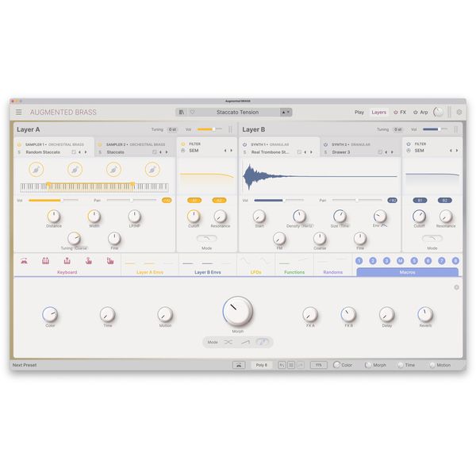Open the LFOs tab
Viewport: 476px width, 476px height.
pos(256,272)
